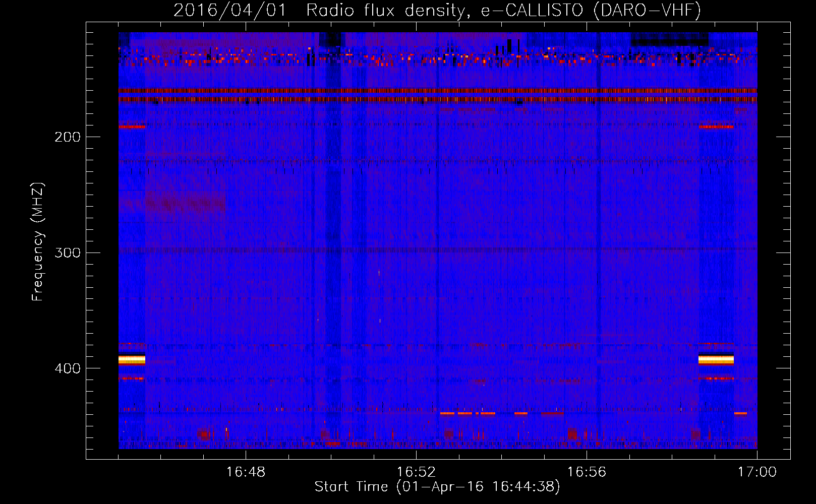The height and width of the screenshot is (504, 816).
Task: Click the '16:48' time axis label
Action: [246, 472]
